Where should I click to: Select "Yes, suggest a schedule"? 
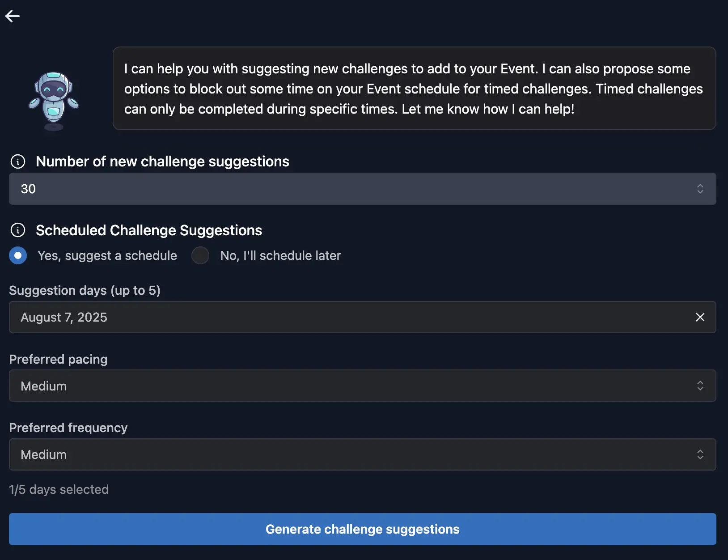tap(18, 255)
